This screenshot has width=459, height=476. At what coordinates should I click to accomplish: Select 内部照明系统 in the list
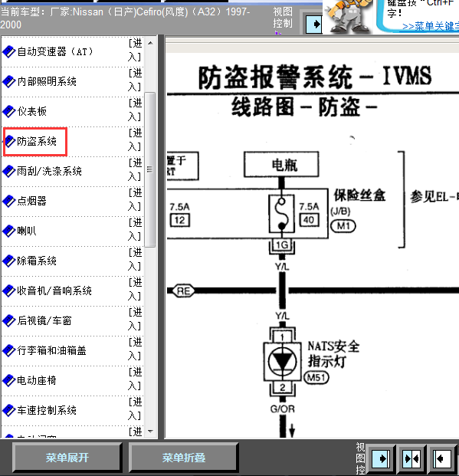click(x=47, y=81)
